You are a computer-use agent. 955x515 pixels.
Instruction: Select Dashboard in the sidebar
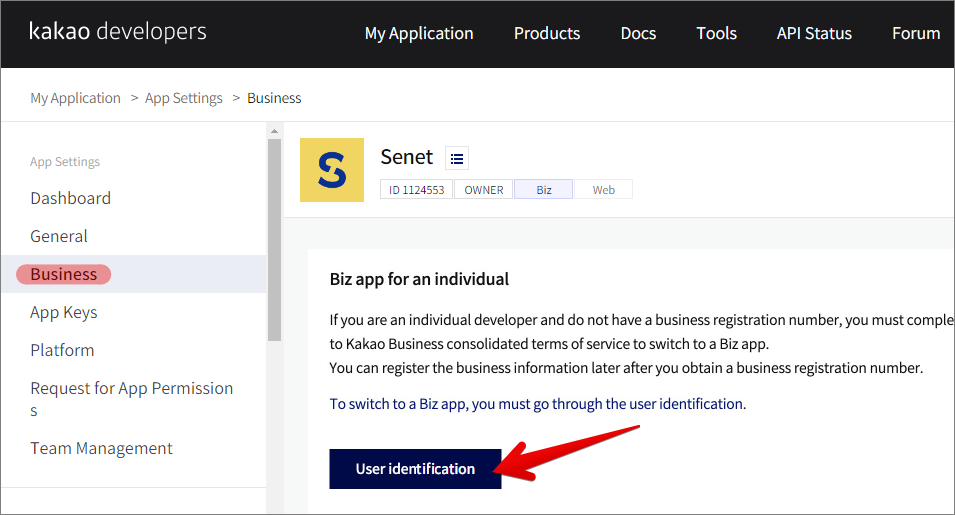point(70,198)
